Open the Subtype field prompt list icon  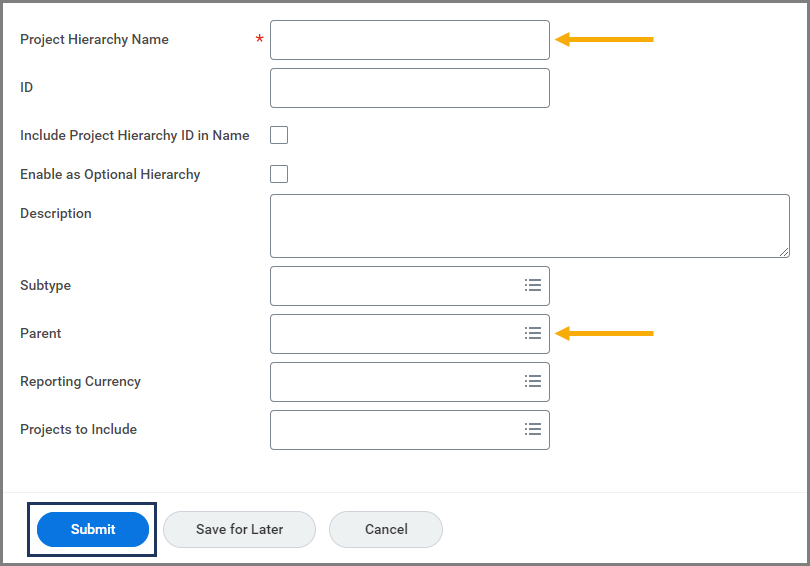click(x=533, y=286)
